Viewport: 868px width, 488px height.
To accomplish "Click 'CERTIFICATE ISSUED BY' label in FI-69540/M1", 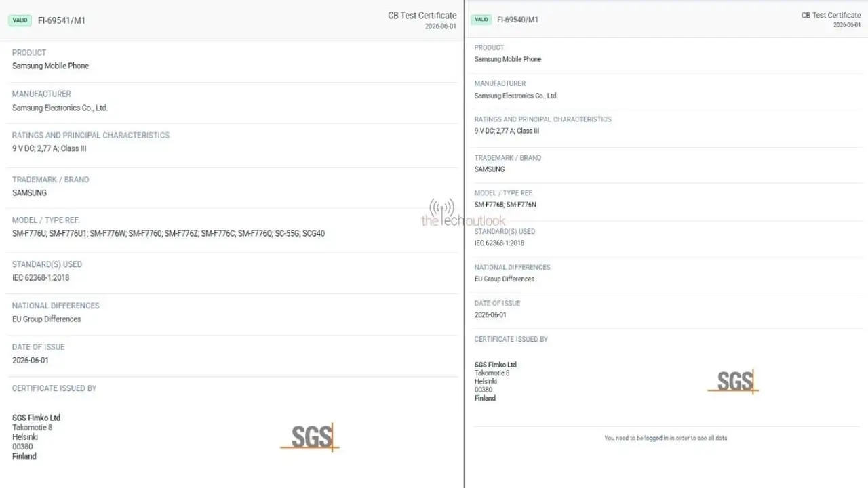I will point(511,339).
